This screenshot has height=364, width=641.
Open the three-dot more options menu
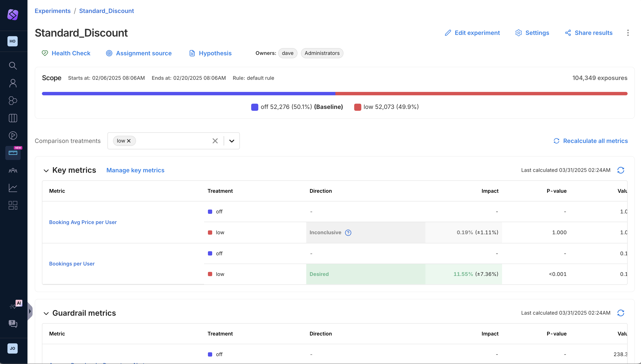pyautogui.click(x=628, y=33)
